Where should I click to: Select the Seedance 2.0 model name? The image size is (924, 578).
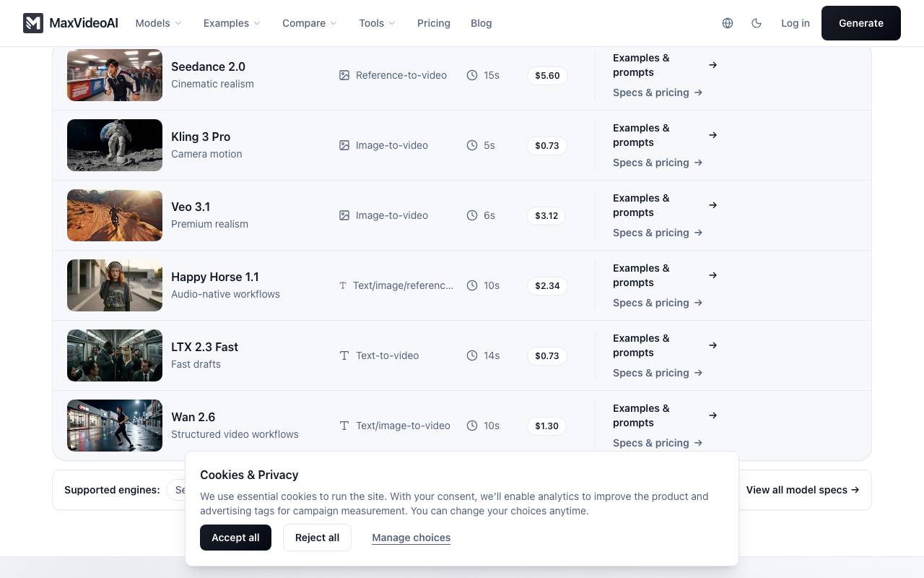[208, 66]
